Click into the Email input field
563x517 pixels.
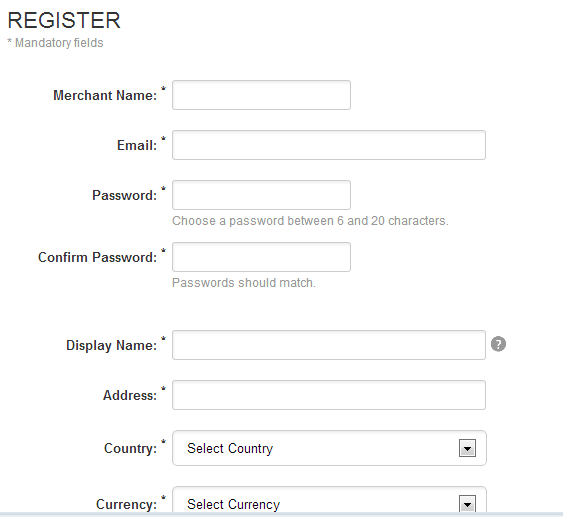[329, 145]
